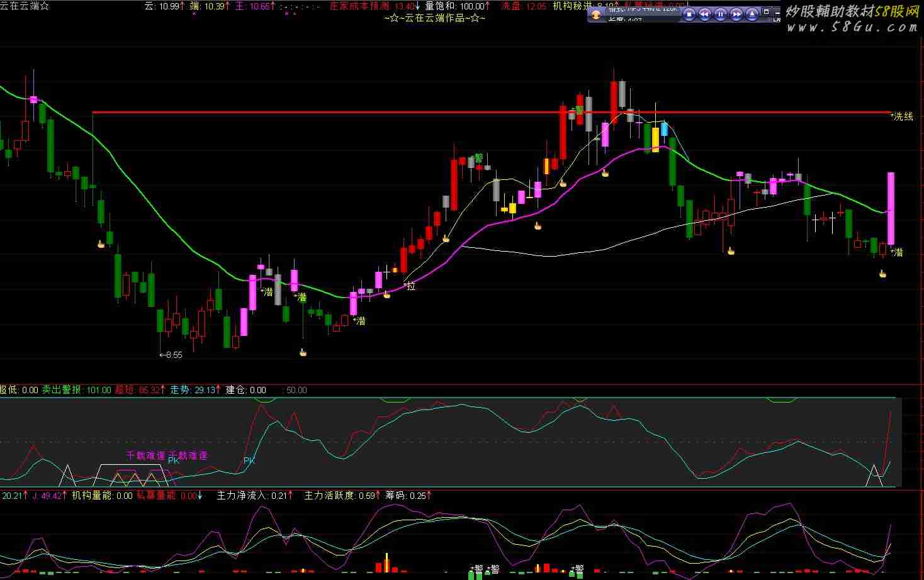This screenshot has width=924, height=580.
Task: Click the eject button in the media player
Action: coord(751,14)
